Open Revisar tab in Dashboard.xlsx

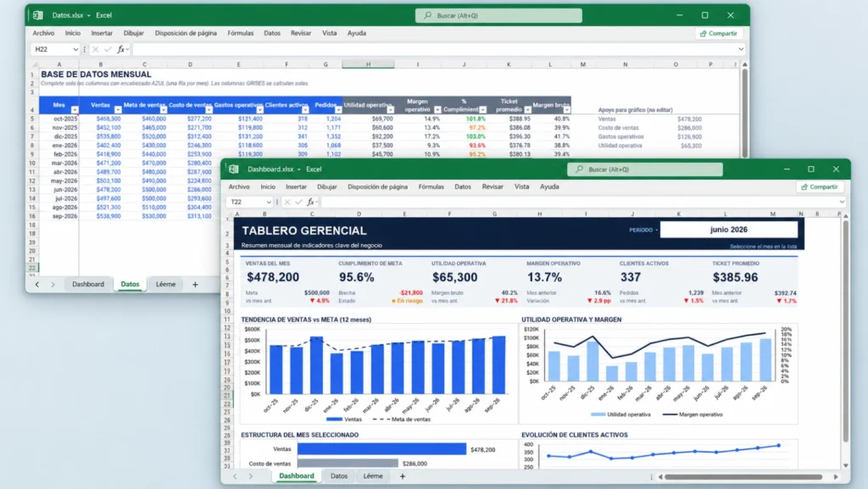492,187
